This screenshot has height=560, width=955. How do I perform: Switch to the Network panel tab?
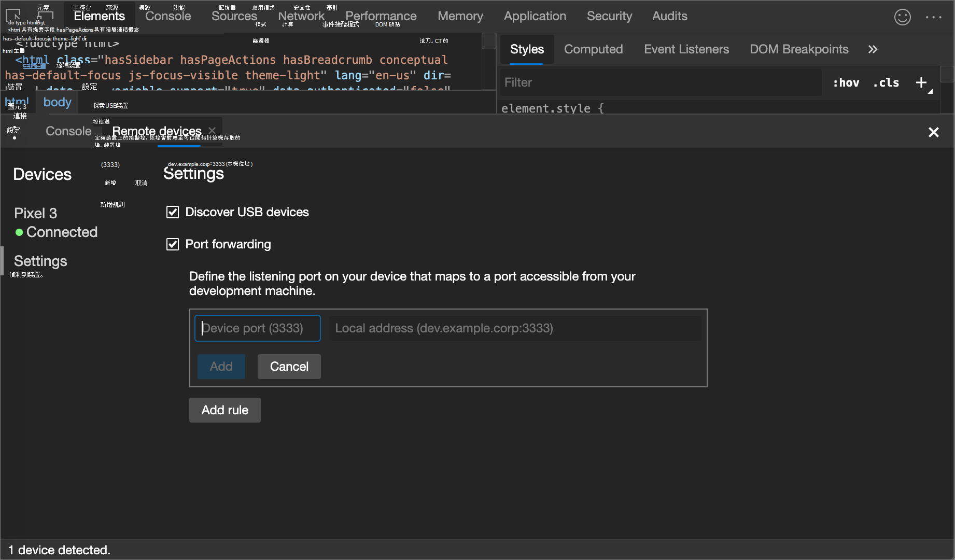pos(301,16)
